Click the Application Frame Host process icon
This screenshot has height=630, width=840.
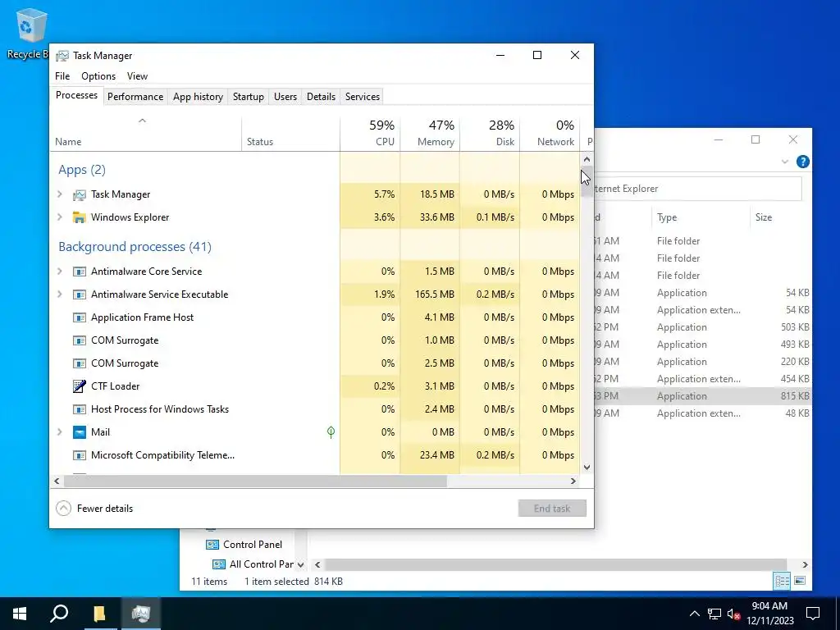pos(80,317)
